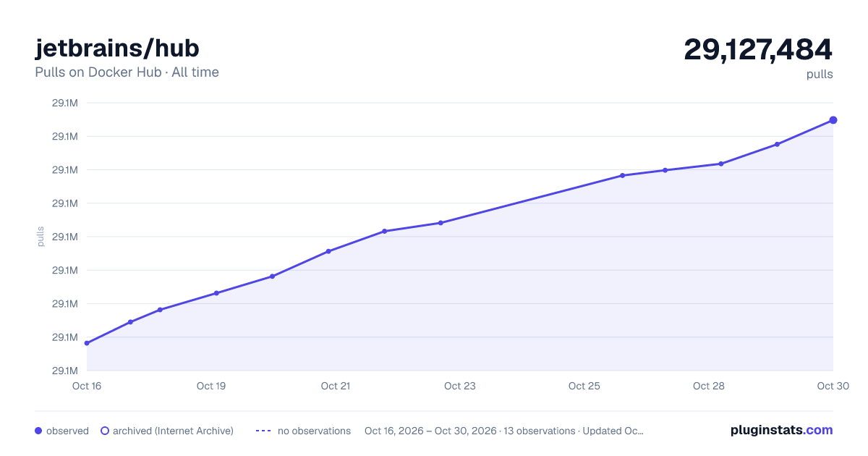Click the 'archived (Internet Archive)' legend label
Viewport: 868px width, 456px height.
[173, 431]
